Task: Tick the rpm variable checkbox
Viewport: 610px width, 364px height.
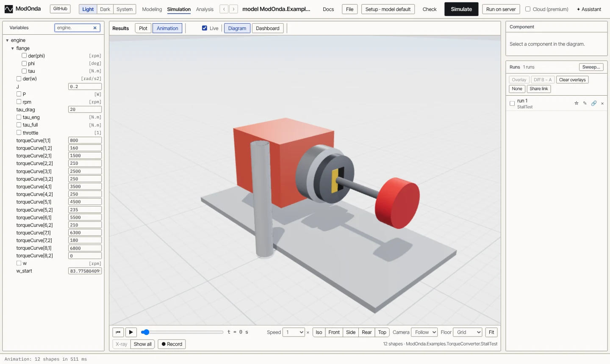Action: point(19,102)
